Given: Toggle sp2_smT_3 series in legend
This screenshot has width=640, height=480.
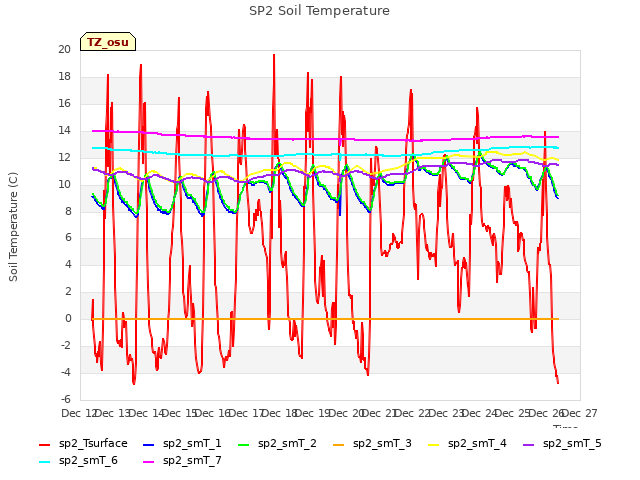Looking at the screenshot, I should point(372,444).
